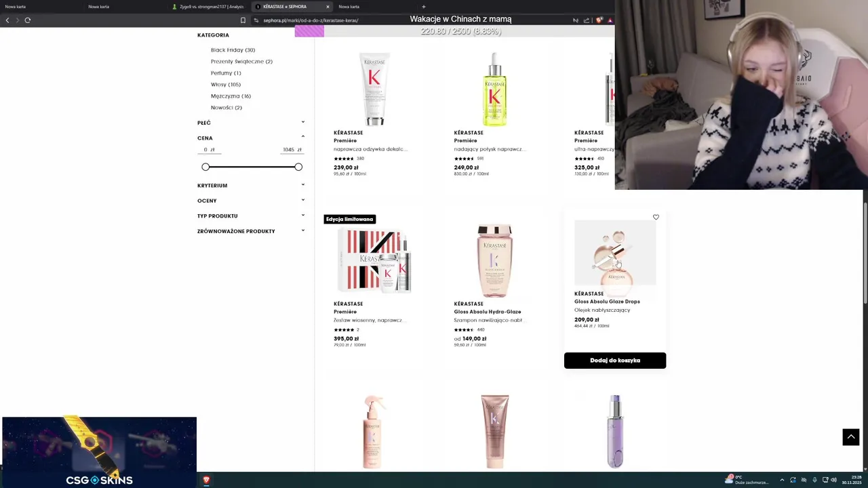Click the 380 reviews star rating
Viewport: 868px width, 488px height.
pyautogui.click(x=349, y=159)
